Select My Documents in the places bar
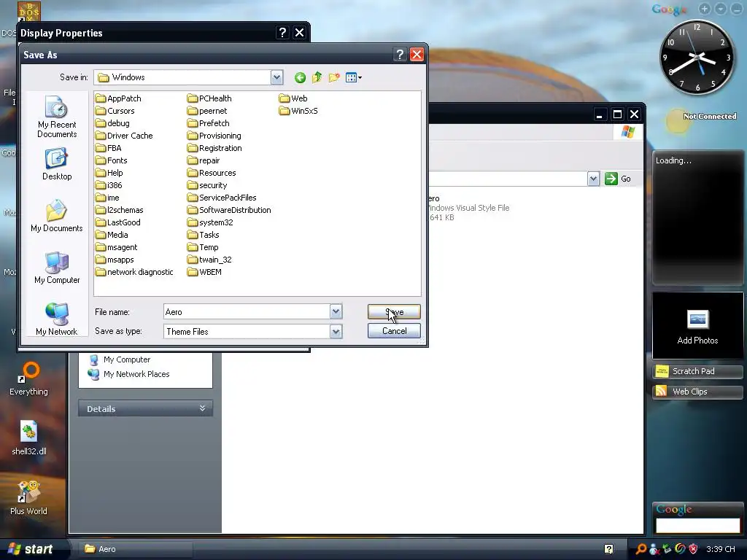Viewport: 747px width, 560px height. pyautogui.click(x=57, y=216)
